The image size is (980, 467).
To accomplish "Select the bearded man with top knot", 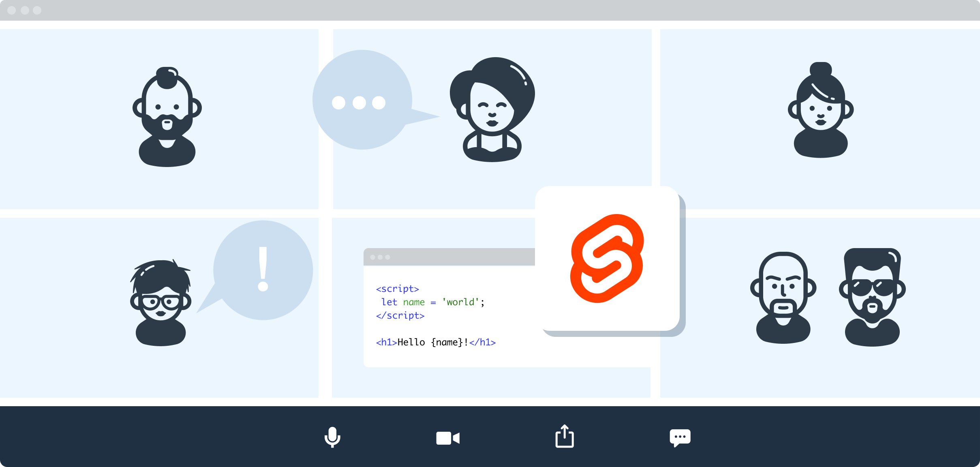I will 167,117.
